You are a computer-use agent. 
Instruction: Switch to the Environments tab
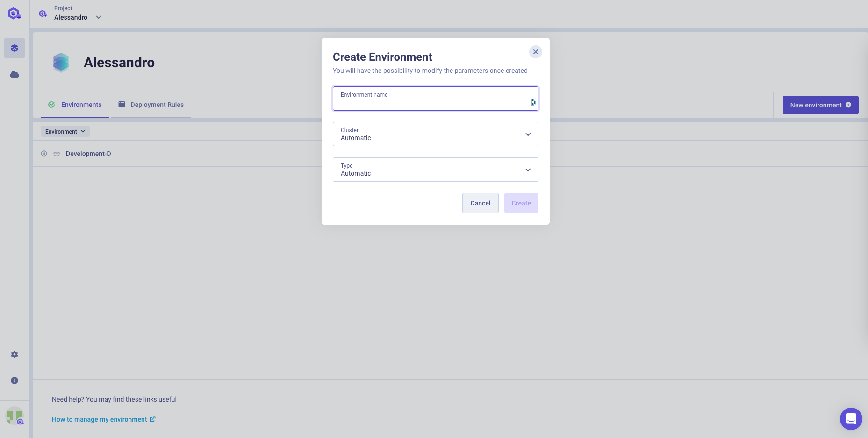point(75,105)
